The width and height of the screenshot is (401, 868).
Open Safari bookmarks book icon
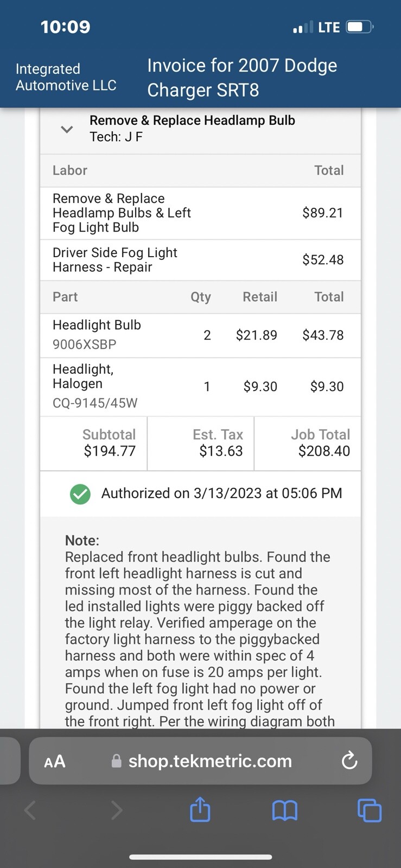pos(284,810)
